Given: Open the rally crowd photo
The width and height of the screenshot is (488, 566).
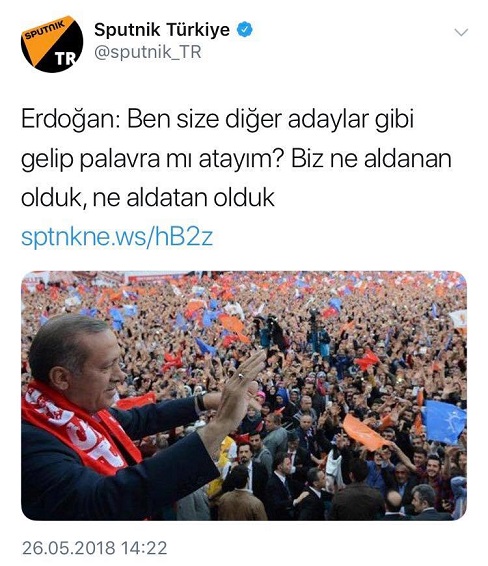Looking at the screenshot, I should [x=244, y=395].
